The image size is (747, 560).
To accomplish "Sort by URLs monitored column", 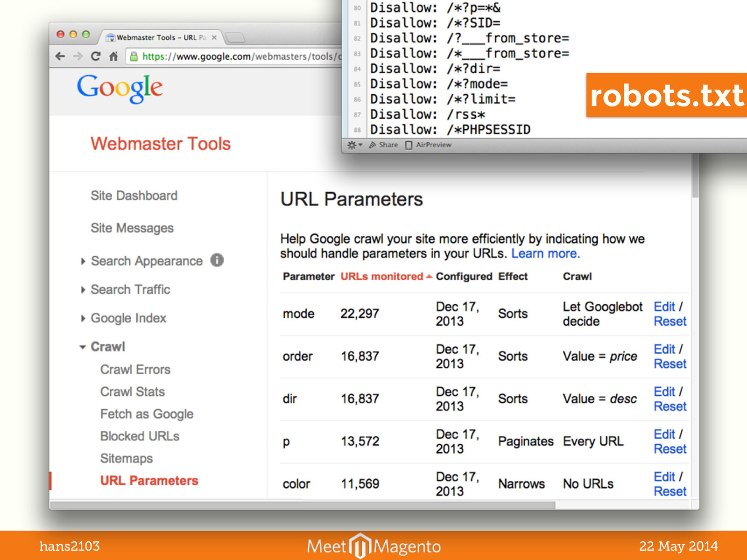I will click(386, 277).
